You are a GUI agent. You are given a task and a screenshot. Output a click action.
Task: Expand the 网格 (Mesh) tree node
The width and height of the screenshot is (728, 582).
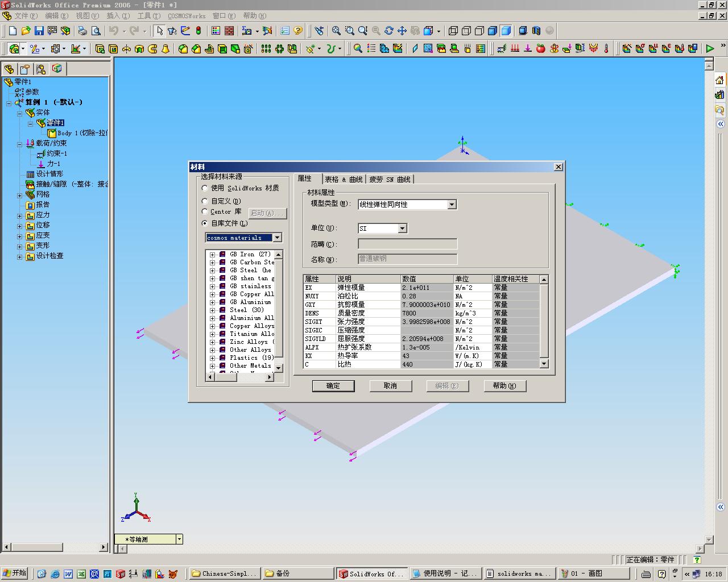[20, 195]
